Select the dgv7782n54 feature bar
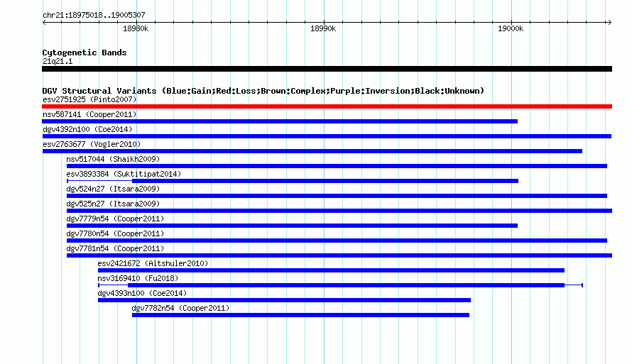 click(x=300, y=315)
